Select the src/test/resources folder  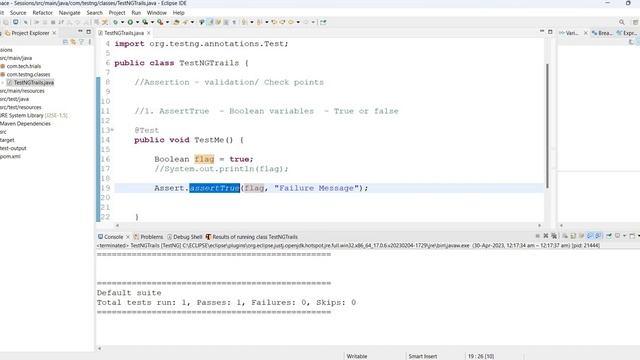pos(20,107)
